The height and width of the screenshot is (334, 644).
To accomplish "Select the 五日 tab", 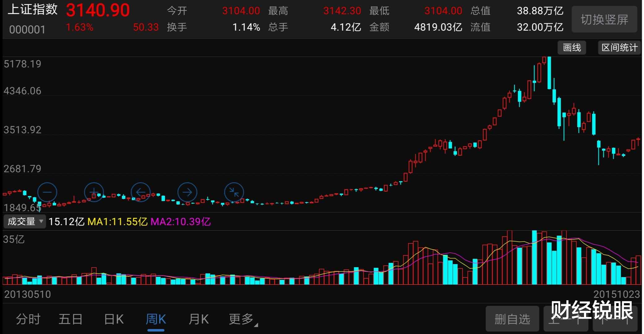I will 71,319.
